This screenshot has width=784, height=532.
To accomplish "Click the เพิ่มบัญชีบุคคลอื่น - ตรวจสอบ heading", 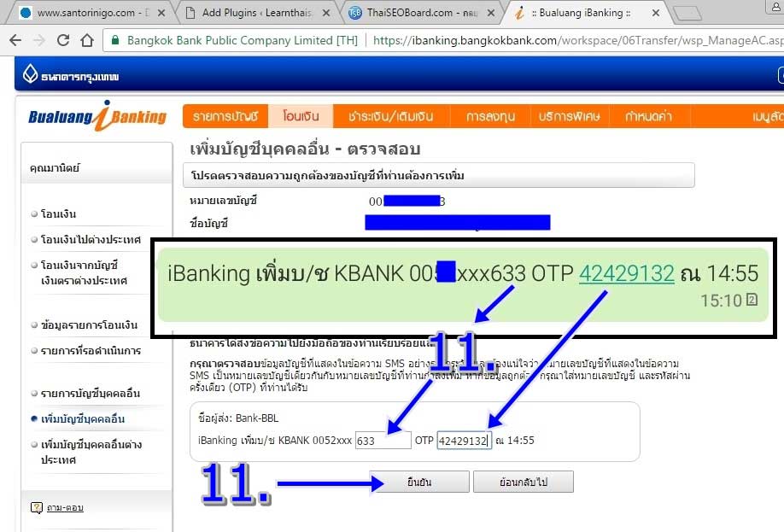I will [x=305, y=149].
